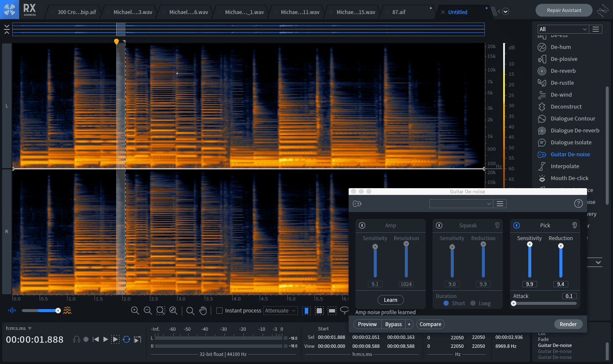Open the De-hum module icon
Screen dimensions: 613x364
click(x=542, y=47)
